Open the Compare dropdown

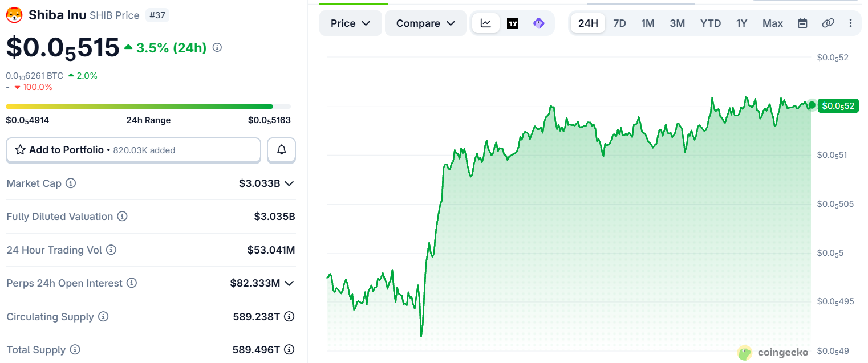point(426,23)
